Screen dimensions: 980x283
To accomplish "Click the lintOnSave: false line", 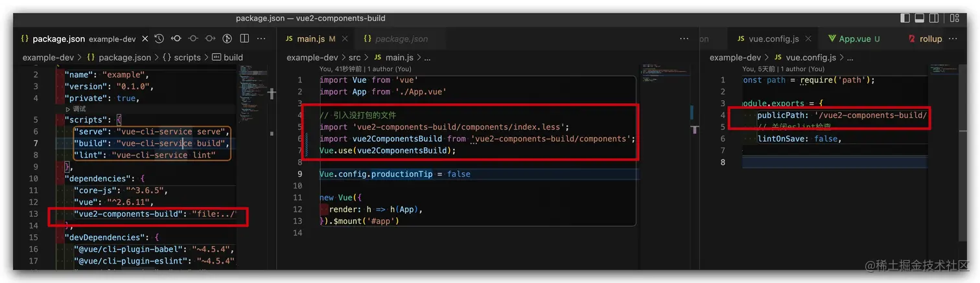I will click(799, 139).
